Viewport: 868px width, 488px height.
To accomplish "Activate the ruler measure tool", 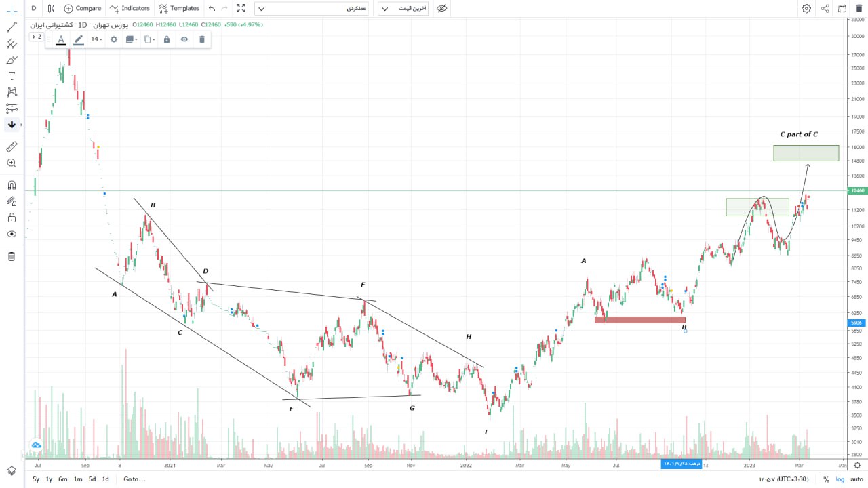I will click(12, 146).
